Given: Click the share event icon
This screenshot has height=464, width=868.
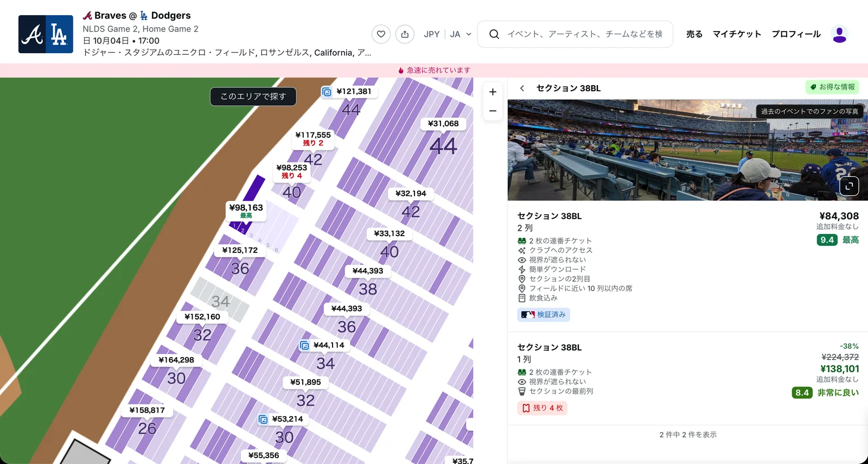Looking at the screenshot, I should coord(405,34).
